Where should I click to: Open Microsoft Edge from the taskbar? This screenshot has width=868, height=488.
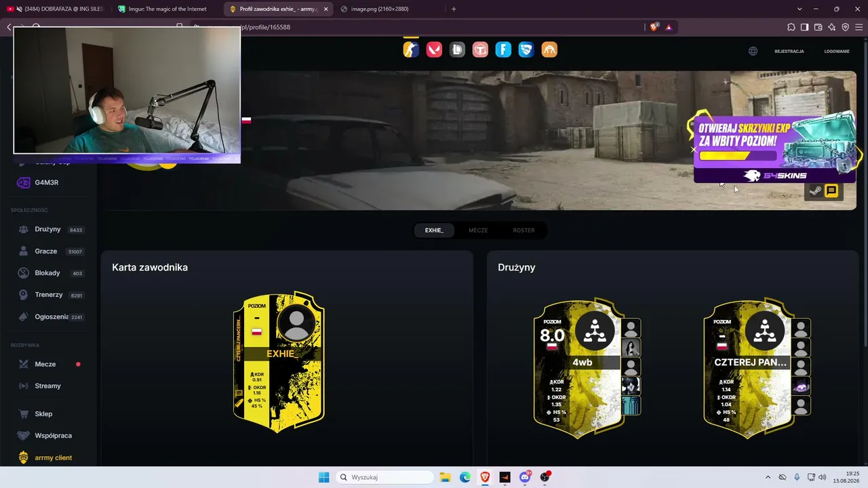pos(465,477)
